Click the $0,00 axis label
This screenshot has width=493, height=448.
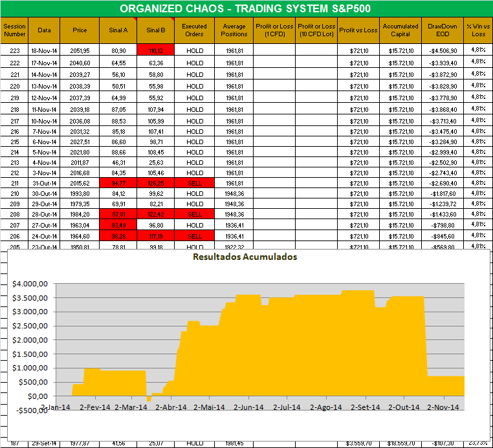coord(37,396)
